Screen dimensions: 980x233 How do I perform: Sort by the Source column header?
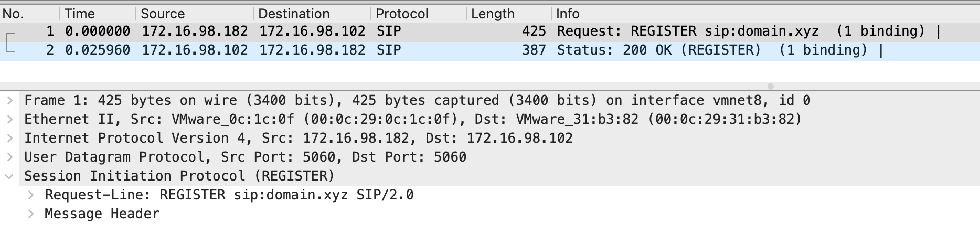[195, 14]
